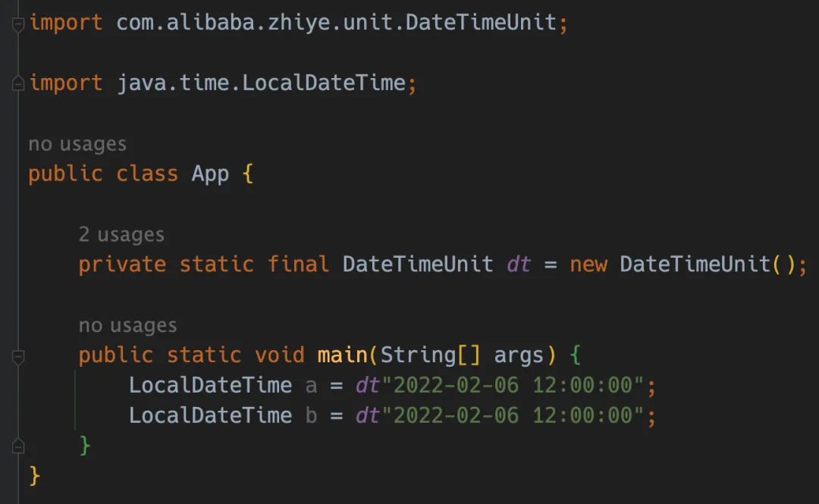Click the date string on the variable a line
This screenshot has width=819, height=504.
click(513, 386)
